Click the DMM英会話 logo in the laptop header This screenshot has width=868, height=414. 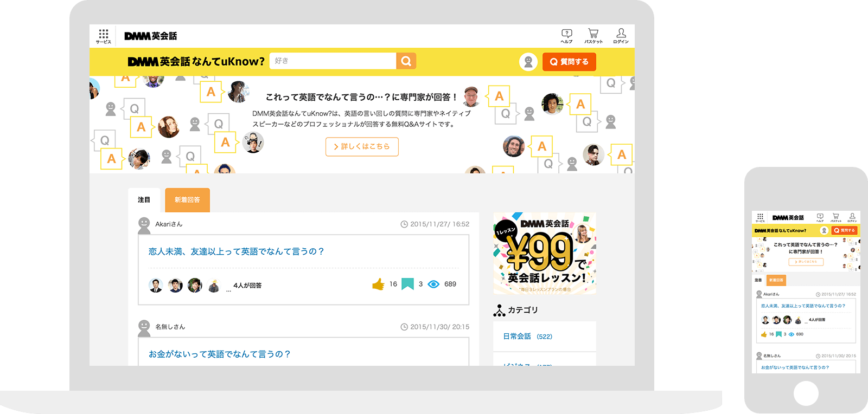tap(151, 36)
